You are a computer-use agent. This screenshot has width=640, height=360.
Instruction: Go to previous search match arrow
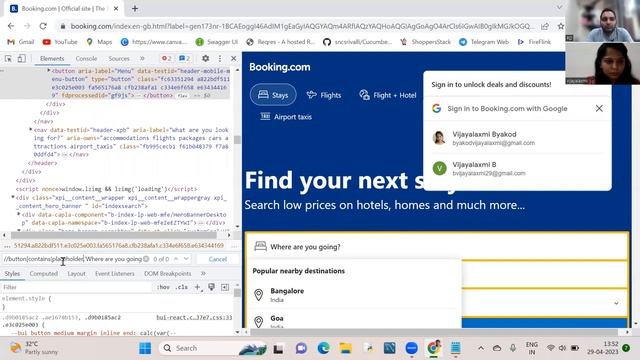tap(176, 259)
